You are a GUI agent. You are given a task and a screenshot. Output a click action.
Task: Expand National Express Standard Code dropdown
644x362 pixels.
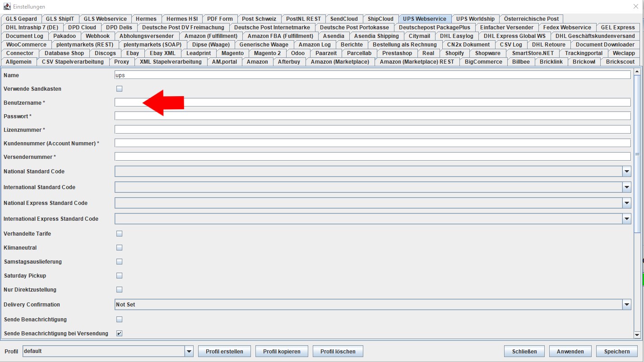click(626, 203)
